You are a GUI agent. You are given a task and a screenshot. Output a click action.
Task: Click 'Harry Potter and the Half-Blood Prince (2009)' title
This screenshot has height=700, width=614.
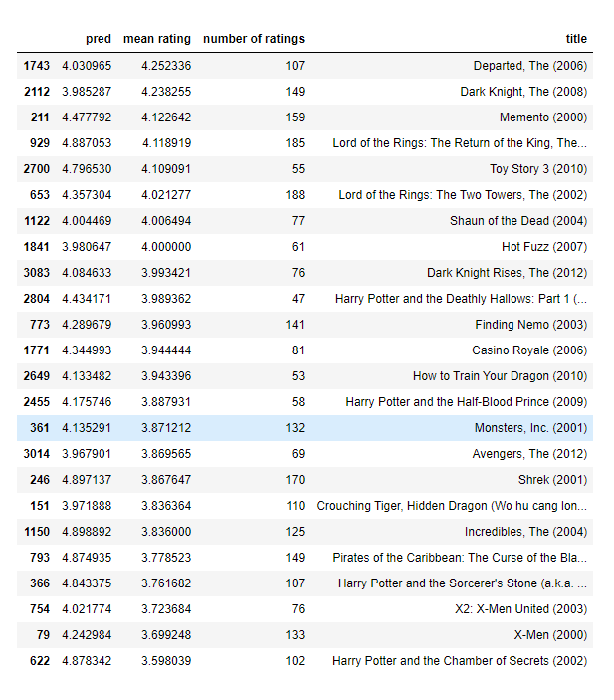point(467,402)
